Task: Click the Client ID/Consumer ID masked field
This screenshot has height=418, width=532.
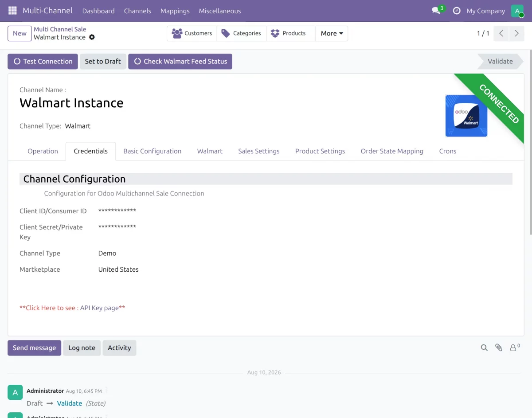Action: coord(117,211)
